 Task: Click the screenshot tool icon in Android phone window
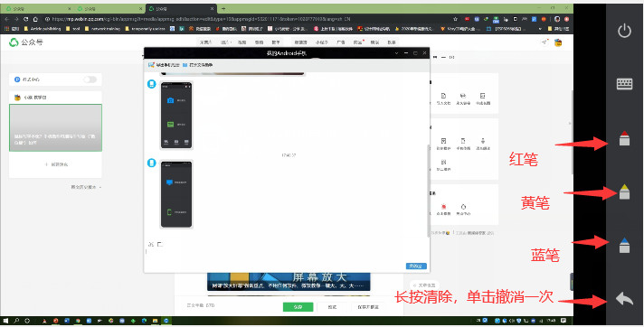[x=152, y=65]
